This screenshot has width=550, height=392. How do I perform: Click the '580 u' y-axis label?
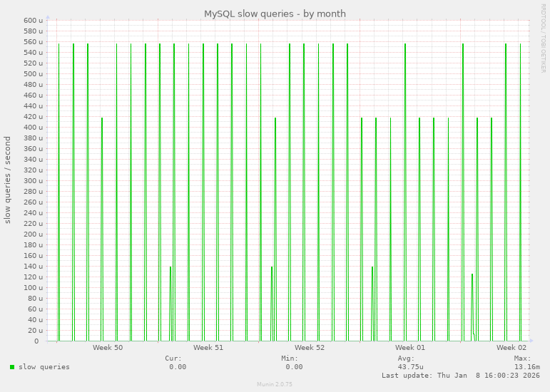click(34, 31)
